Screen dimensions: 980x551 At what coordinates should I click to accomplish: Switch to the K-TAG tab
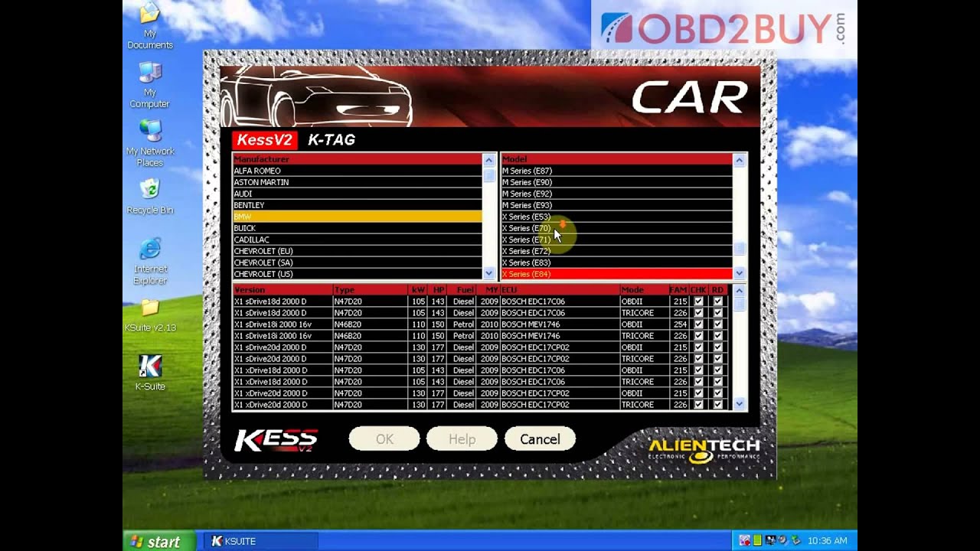pos(332,140)
